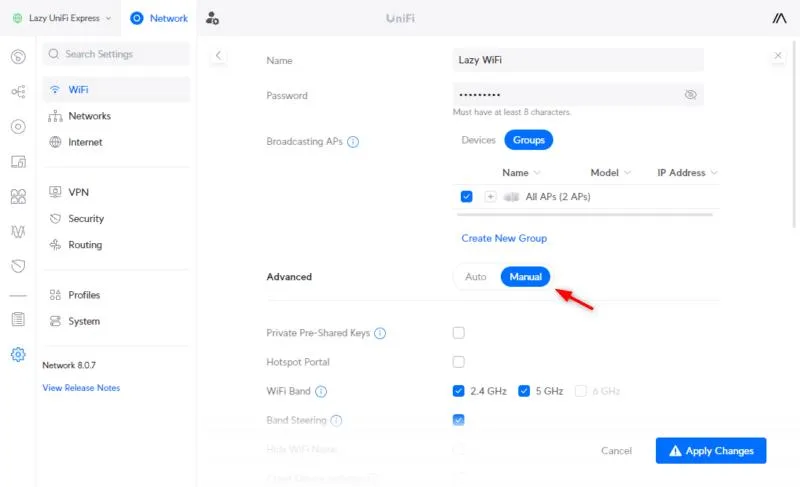The height and width of the screenshot is (487, 800).
Task: Open VPN settings section
Action: (116, 192)
